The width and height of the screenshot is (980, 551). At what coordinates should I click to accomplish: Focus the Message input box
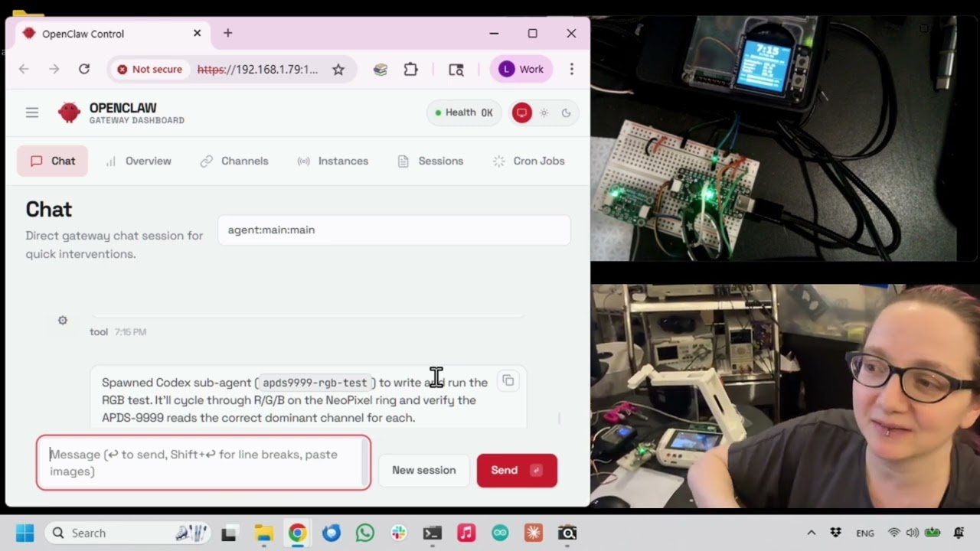[x=203, y=462]
